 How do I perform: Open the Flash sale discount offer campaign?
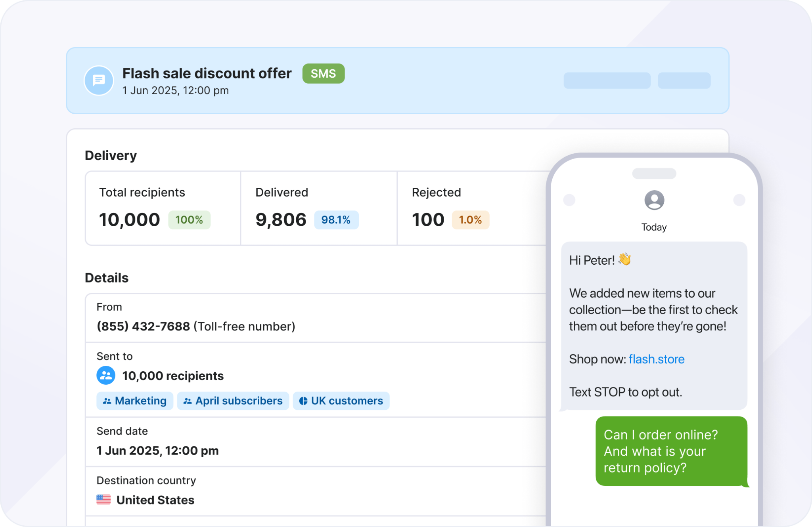(x=207, y=73)
